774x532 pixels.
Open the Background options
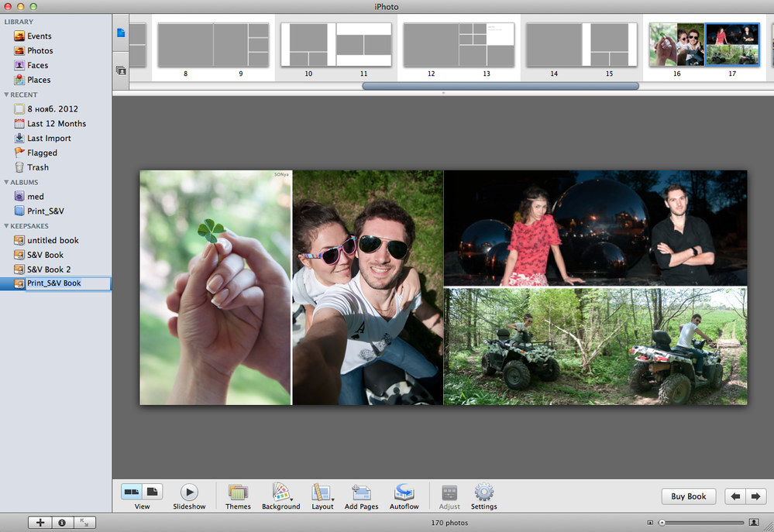pos(281,496)
